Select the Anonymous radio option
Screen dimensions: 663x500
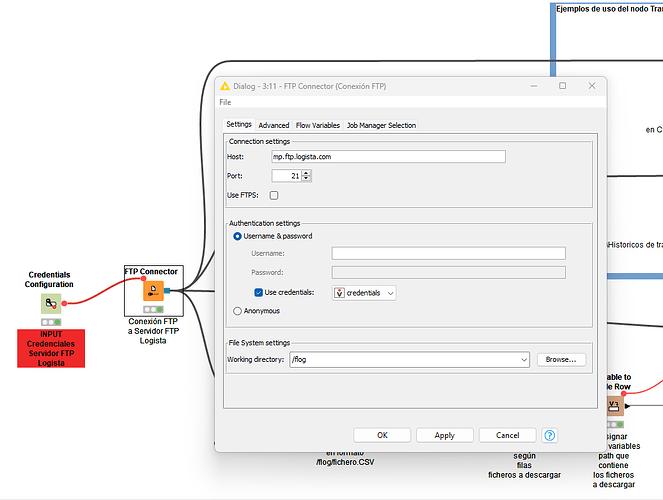pos(237,311)
